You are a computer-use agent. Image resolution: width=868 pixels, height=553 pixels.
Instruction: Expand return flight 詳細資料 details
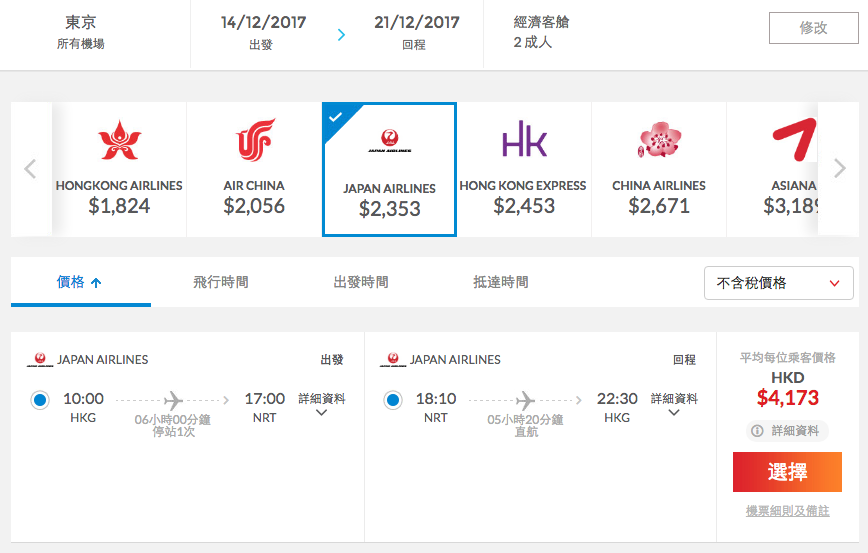pyautogui.click(x=674, y=404)
